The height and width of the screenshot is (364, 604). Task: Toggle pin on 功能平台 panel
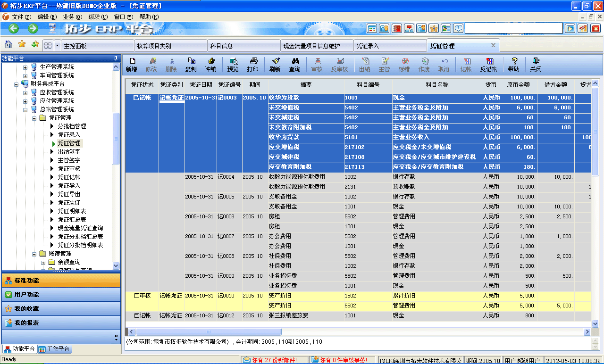(116, 58)
